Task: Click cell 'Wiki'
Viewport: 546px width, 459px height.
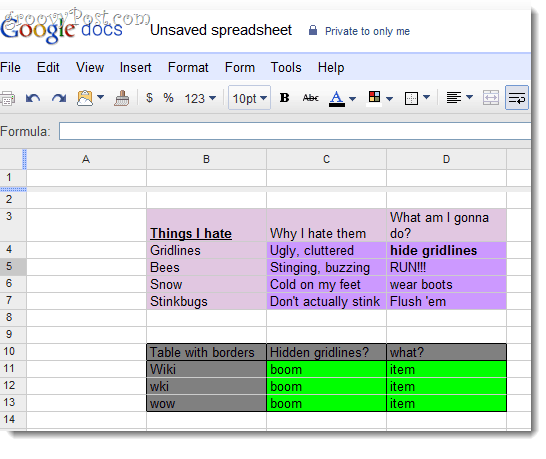Action: (206, 369)
